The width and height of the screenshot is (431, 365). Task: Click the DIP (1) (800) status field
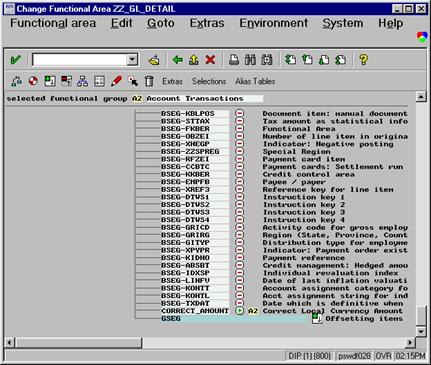[x=309, y=356]
